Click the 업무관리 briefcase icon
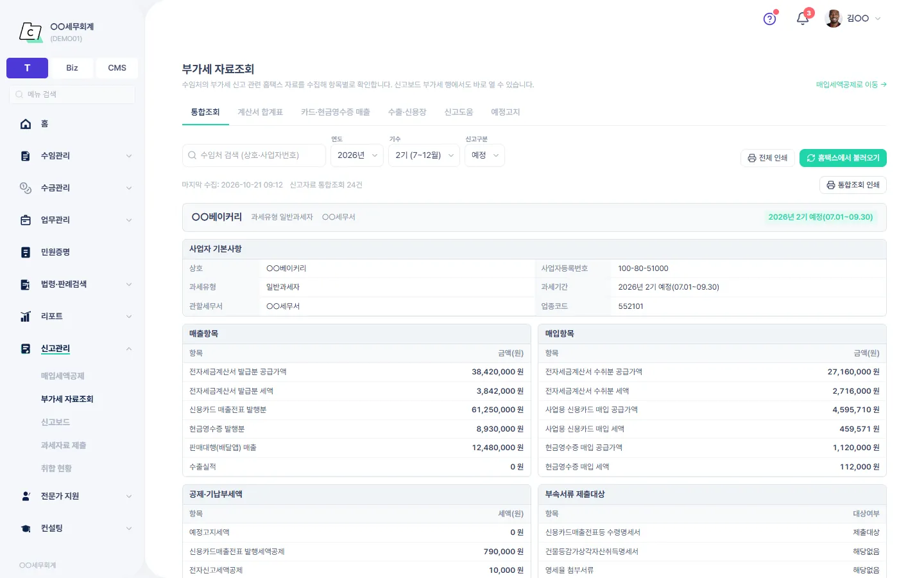The image size is (924, 578). pos(26,220)
